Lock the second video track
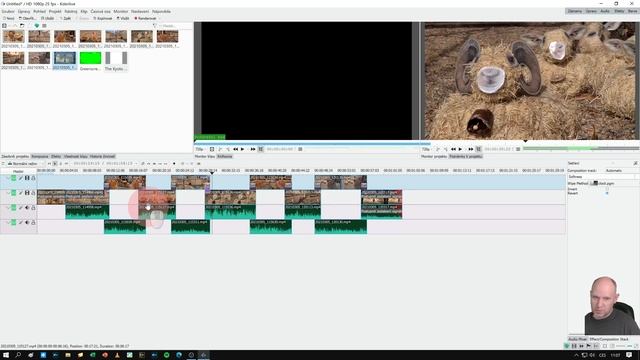640x360 pixels. (33, 193)
